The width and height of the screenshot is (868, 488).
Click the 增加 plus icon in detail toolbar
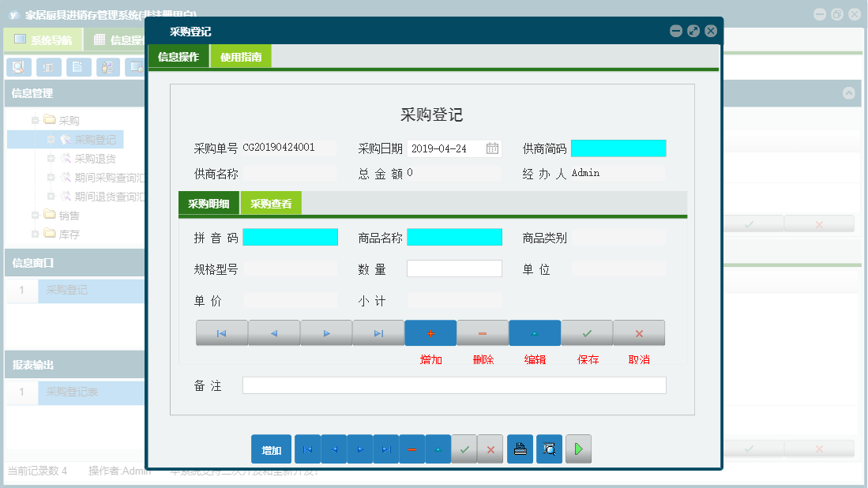point(430,332)
